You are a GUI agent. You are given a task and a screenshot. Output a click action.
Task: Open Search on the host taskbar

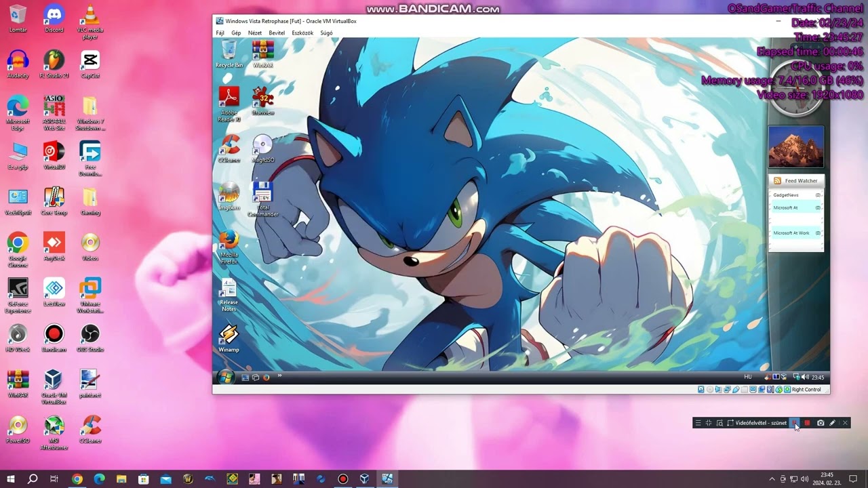[x=33, y=479]
